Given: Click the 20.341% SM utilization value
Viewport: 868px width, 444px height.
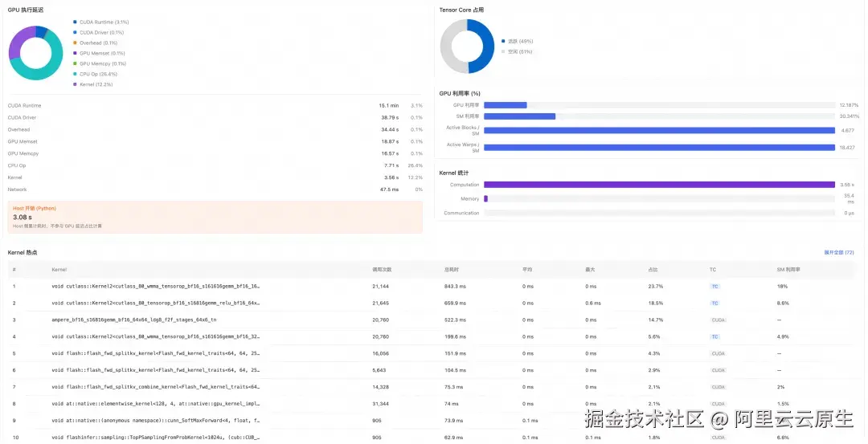Looking at the screenshot, I should pyautogui.click(x=850, y=116).
